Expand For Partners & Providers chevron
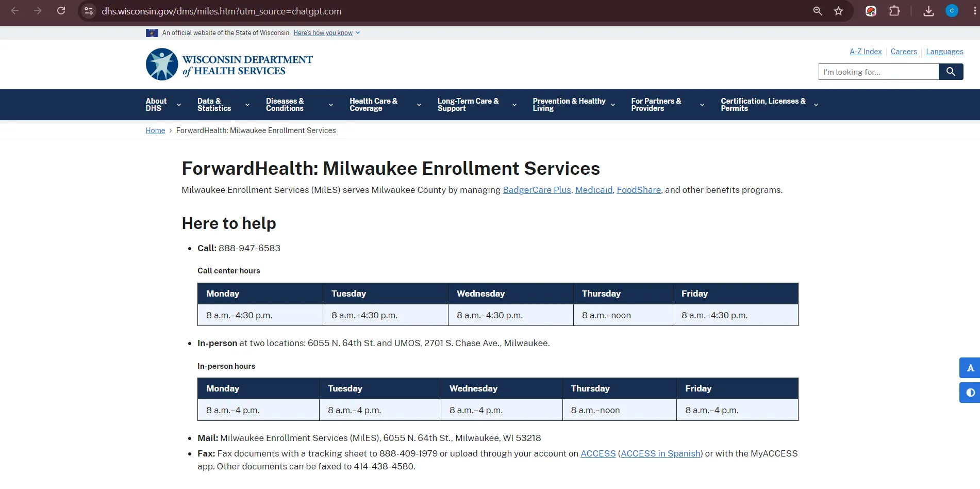980x489 pixels. 702,105
